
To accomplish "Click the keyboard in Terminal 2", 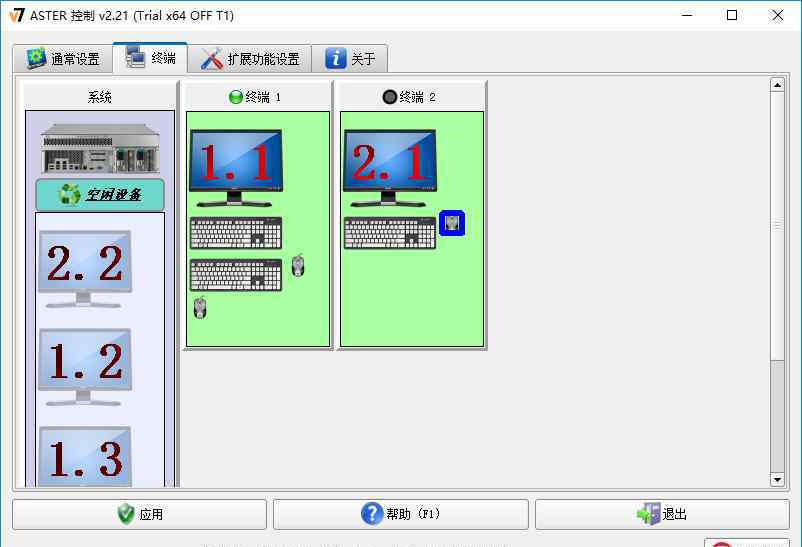I will 390,233.
